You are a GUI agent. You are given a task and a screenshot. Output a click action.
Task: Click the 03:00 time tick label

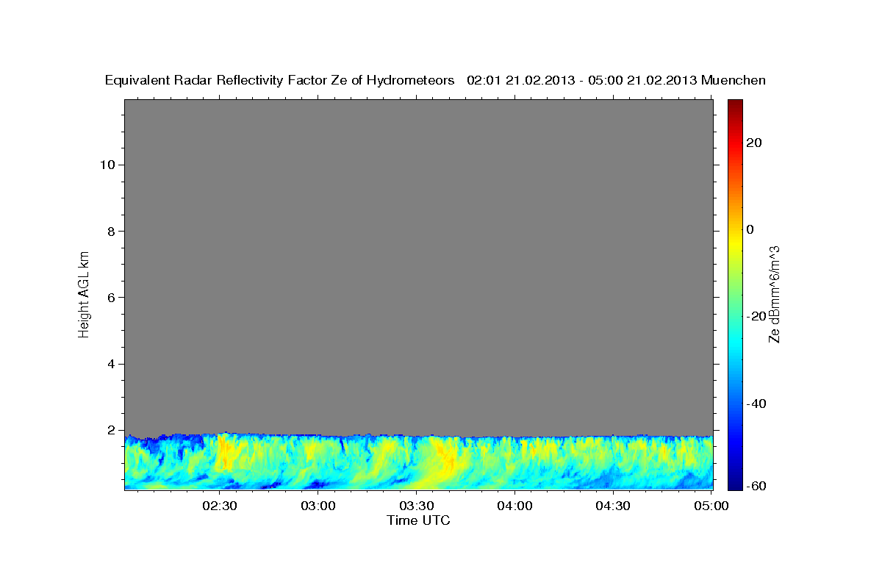pos(318,506)
